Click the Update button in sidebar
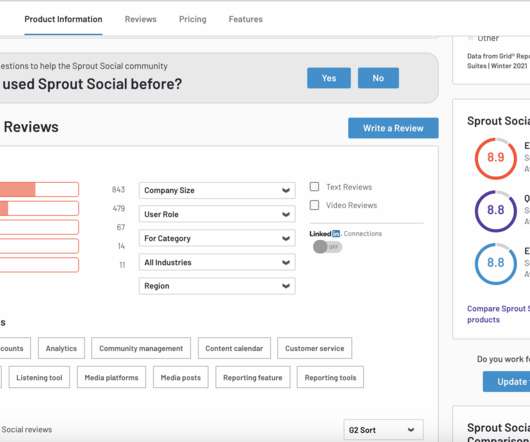 pos(507,382)
